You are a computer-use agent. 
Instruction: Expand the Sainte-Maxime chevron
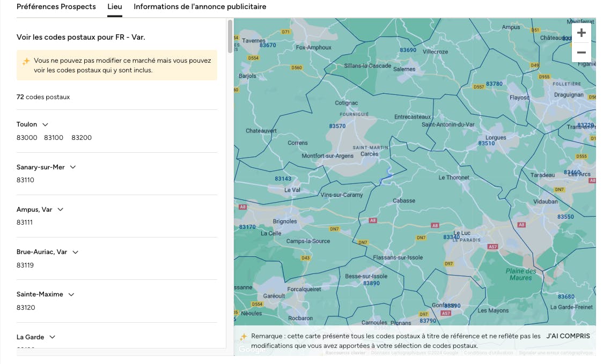point(71,294)
